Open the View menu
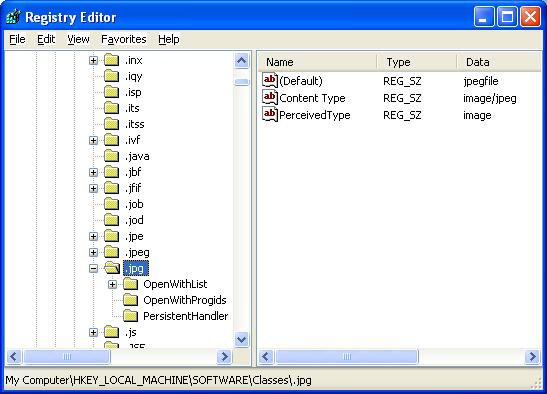 point(78,39)
